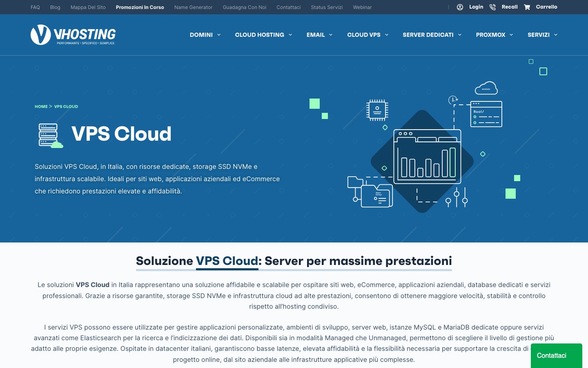Expand the Domini menu chevron
The width and height of the screenshot is (588, 368).
[x=219, y=35]
